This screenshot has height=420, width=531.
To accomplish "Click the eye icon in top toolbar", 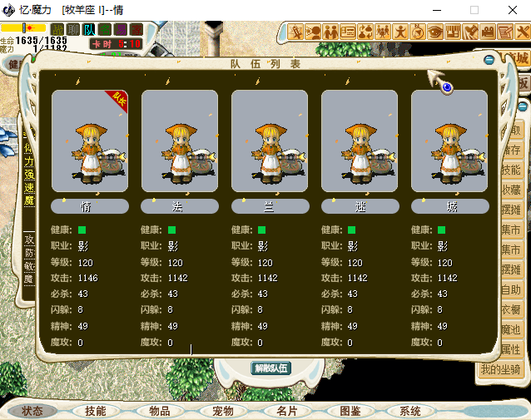I will [x=435, y=32].
